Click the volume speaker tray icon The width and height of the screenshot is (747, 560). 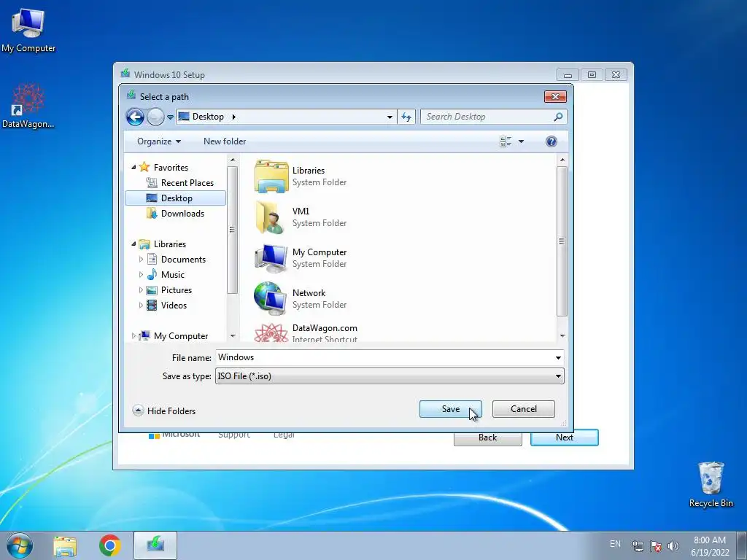[673, 546]
